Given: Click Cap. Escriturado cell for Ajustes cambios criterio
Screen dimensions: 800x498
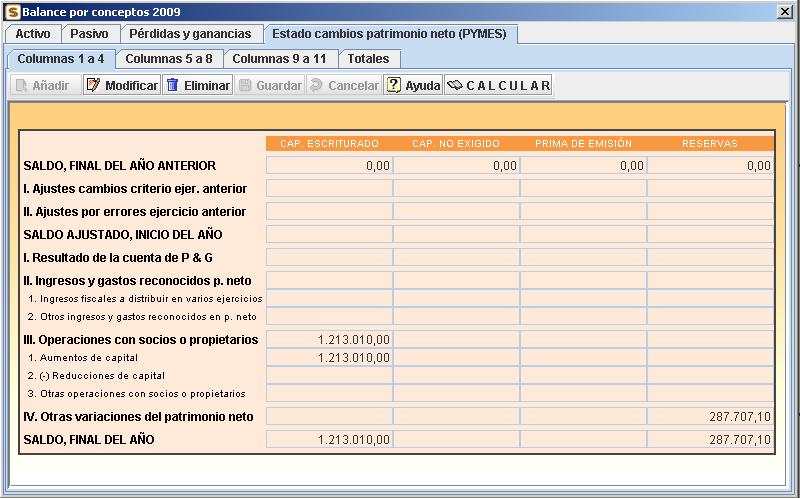Looking at the screenshot, I should [x=330, y=188].
